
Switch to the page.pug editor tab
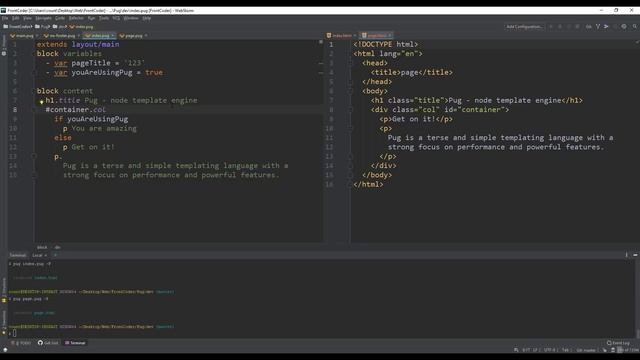point(132,36)
